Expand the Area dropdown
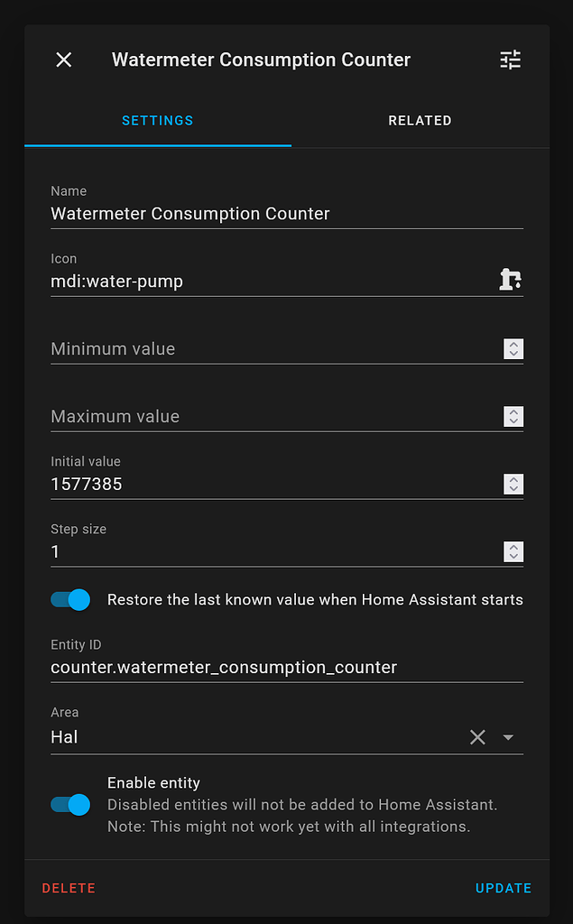 coord(508,737)
